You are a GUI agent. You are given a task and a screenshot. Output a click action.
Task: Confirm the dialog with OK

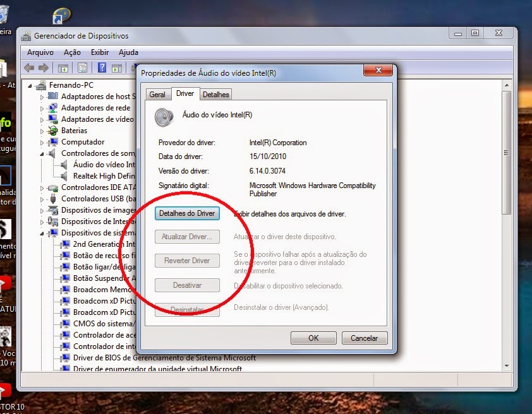pos(313,338)
